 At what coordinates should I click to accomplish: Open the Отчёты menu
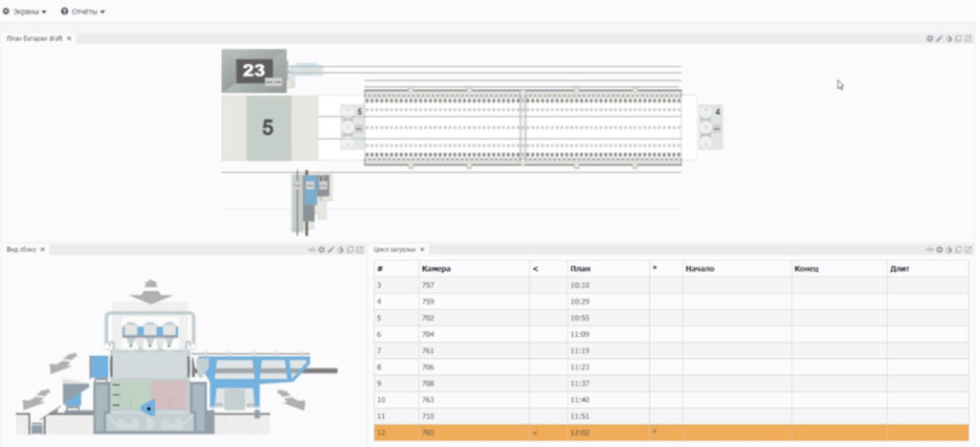point(82,11)
